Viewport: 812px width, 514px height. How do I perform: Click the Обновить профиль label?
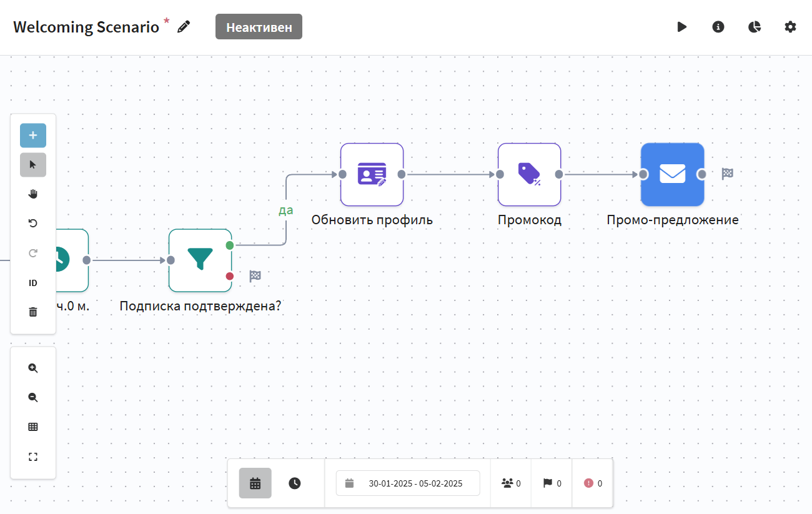tap(372, 220)
